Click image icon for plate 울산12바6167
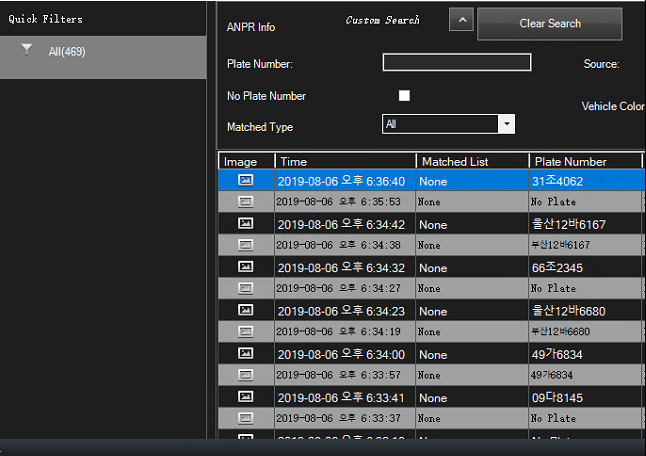This screenshot has width=646, height=456. click(245, 224)
